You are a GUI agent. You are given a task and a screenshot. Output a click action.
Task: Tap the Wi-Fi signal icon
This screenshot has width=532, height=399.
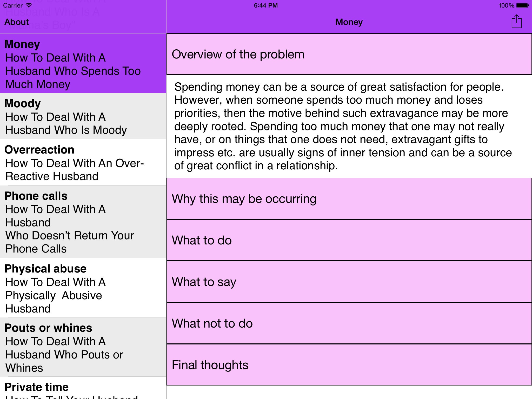(29, 5)
